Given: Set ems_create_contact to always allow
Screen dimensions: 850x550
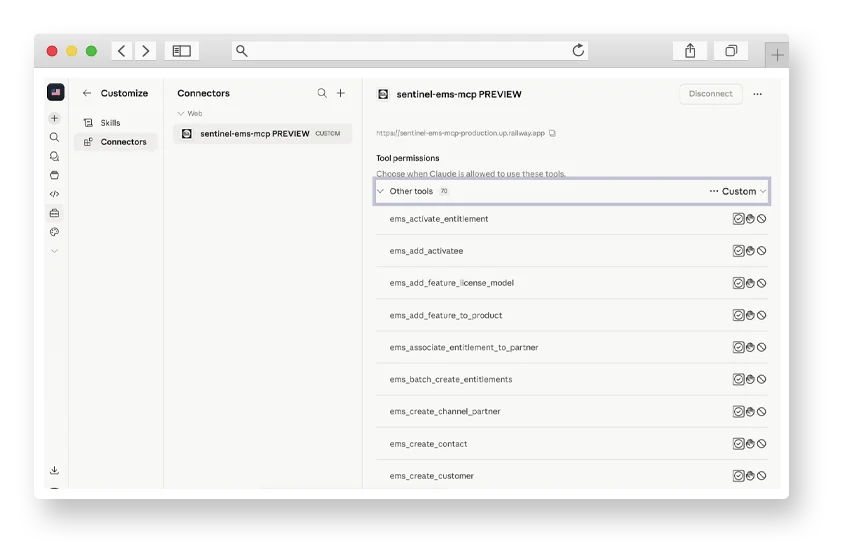Looking at the screenshot, I should pos(738,444).
